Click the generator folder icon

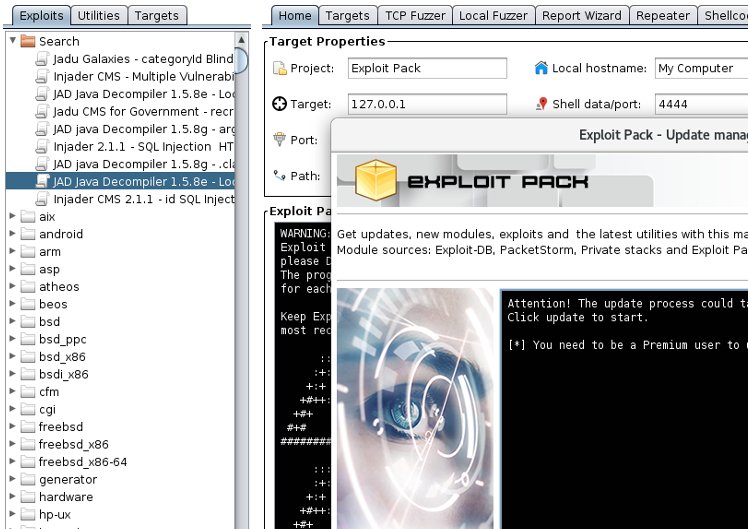tap(28, 479)
